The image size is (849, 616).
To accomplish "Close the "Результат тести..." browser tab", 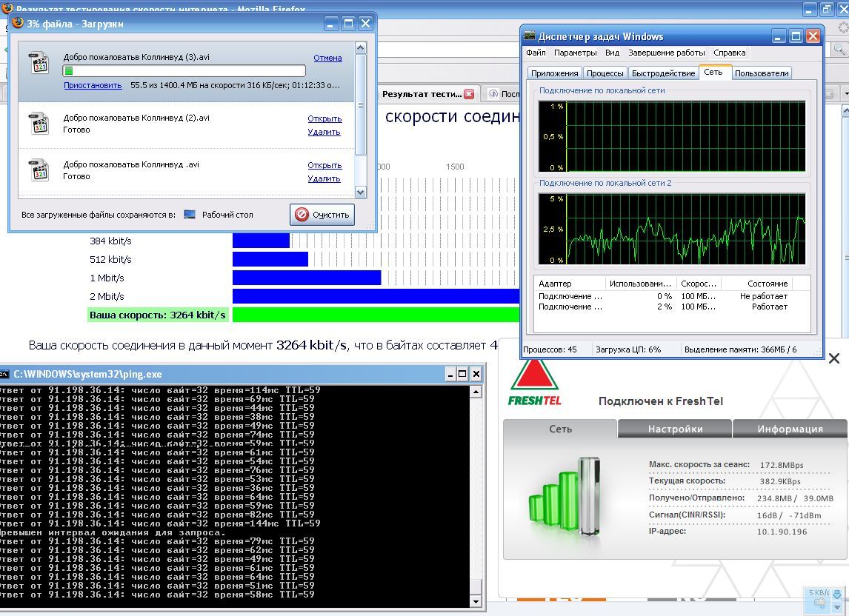I will click(468, 94).
